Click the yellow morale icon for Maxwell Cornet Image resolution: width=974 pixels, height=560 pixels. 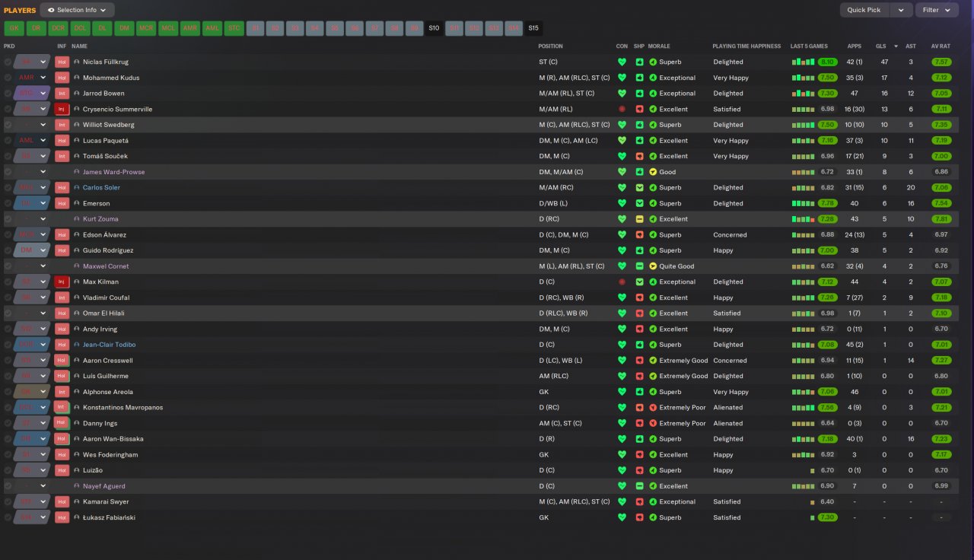coord(653,266)
